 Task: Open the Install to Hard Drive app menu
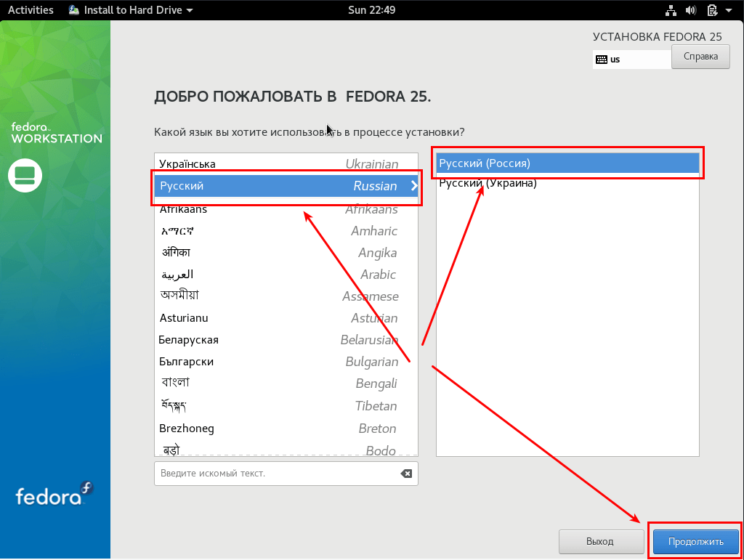pyautogui.click(x=131, y=10)
